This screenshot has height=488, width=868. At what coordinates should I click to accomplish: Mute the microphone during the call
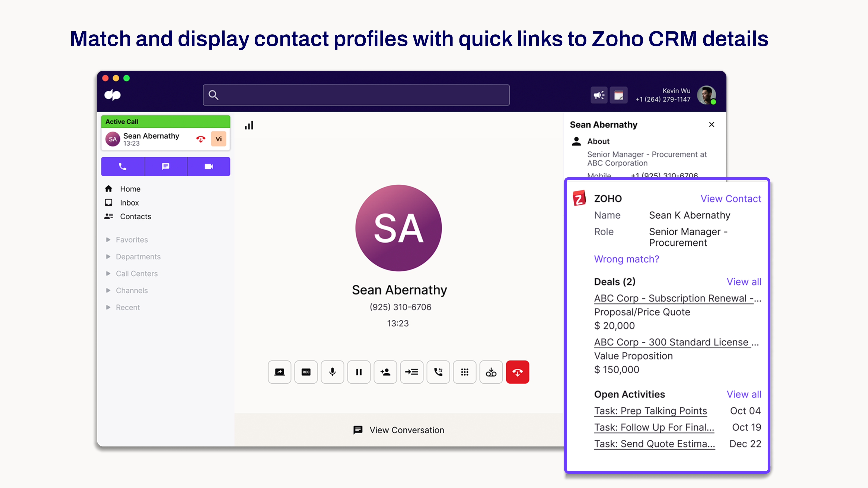coord(332,372)
